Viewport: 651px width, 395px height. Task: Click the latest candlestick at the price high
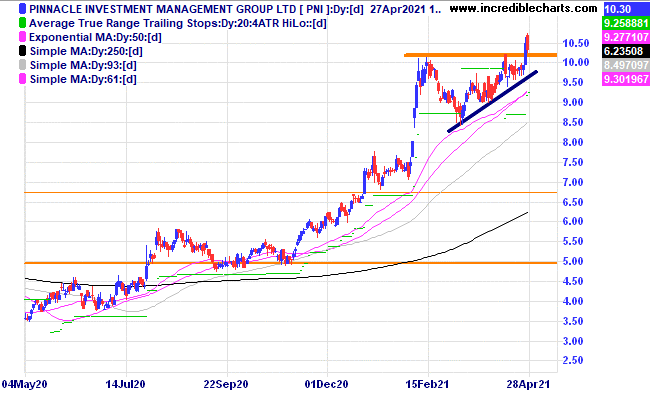(527, 43)
